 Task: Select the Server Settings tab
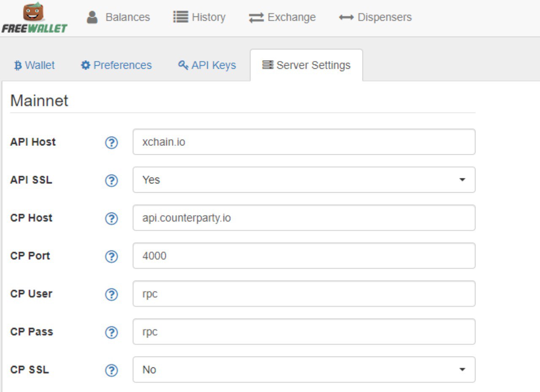coord(306,65)
